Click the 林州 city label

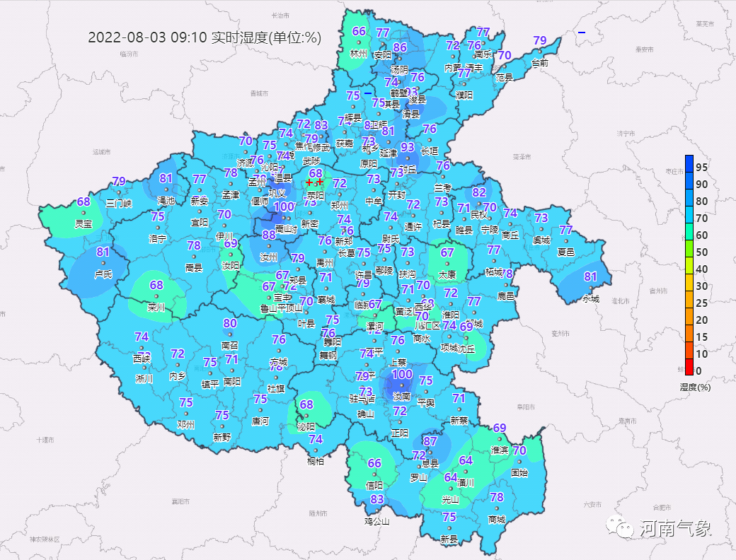(359, 54)
